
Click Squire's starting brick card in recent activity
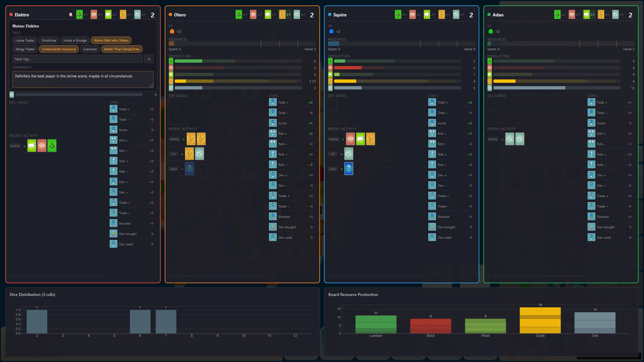pyautogui.click(x=351, y=139)
